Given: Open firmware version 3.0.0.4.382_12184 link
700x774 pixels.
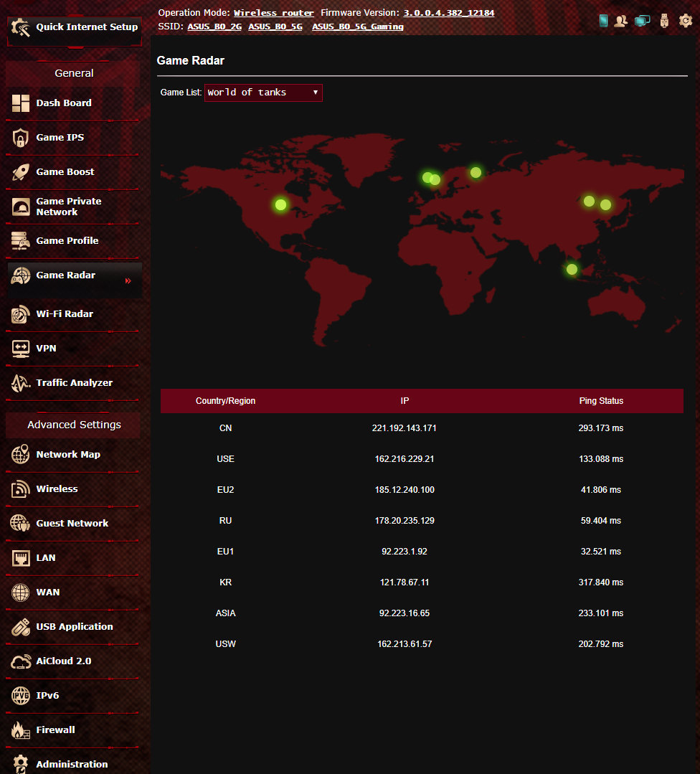Looking at the screenshot, I should [449, 13].
